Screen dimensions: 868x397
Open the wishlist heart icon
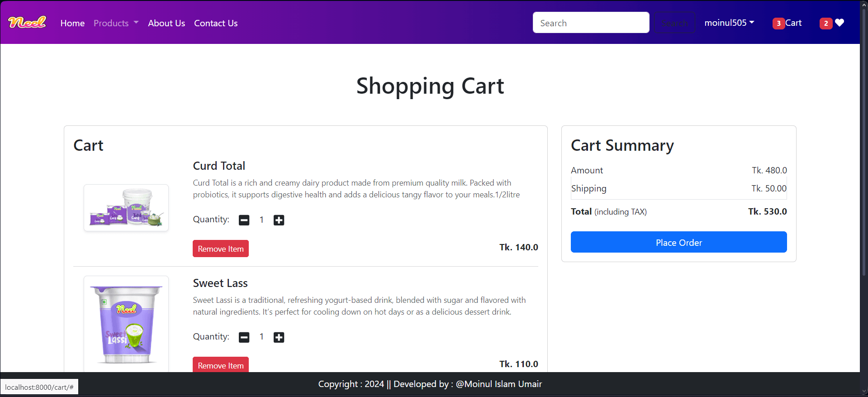[840, 23]
